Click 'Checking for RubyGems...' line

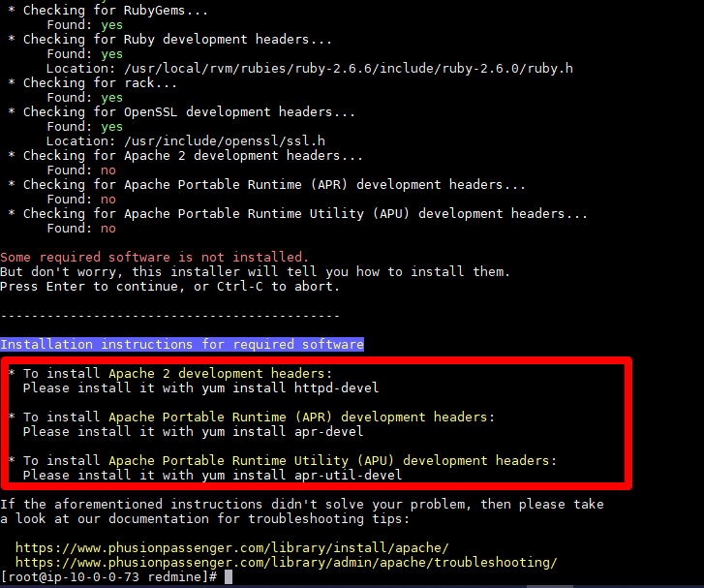[x=108, y=11]
